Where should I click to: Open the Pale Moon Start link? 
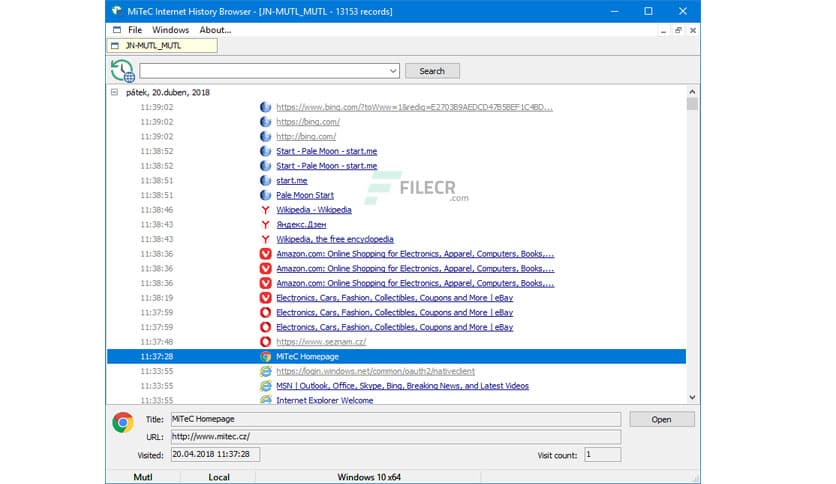point(304,195)
